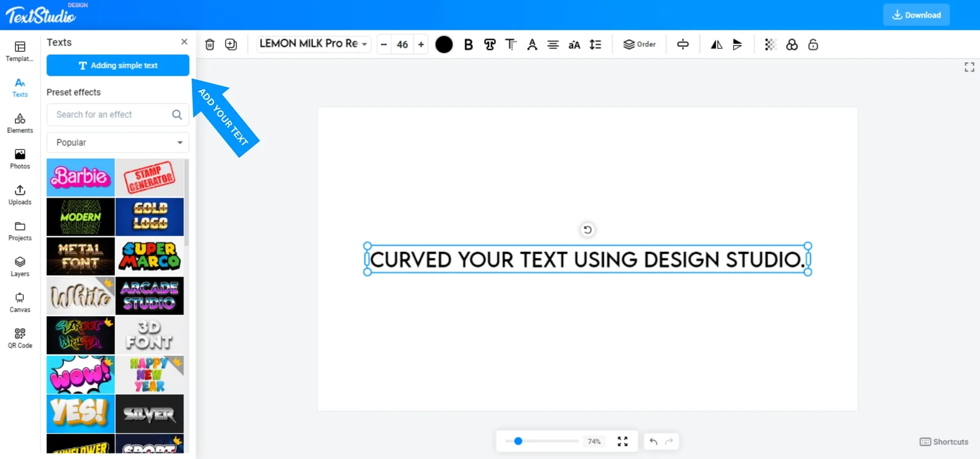This screenshot has height=459, width=980.
Task: Open the transparency setting
Action: pyautogui.click(x=770, y=45)
